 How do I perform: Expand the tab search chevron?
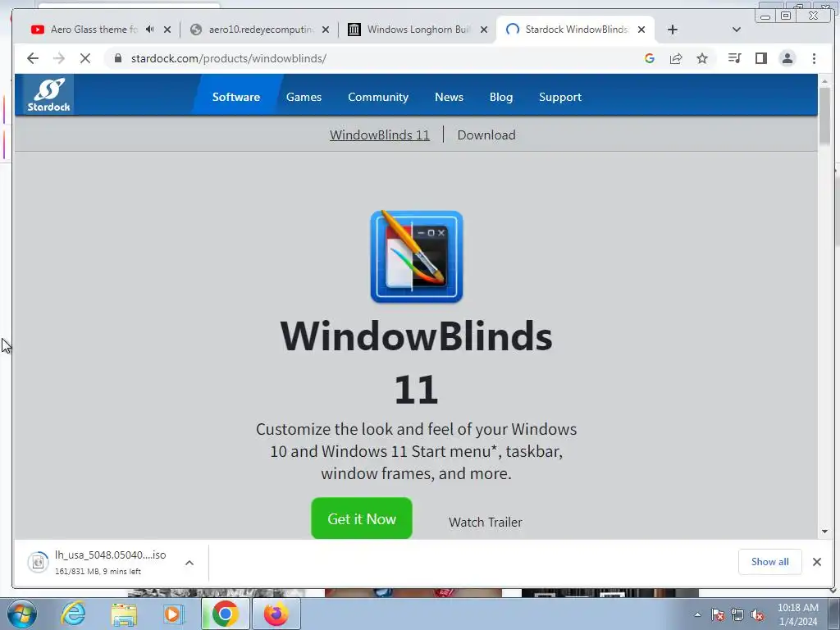click(x=736, y=30)
